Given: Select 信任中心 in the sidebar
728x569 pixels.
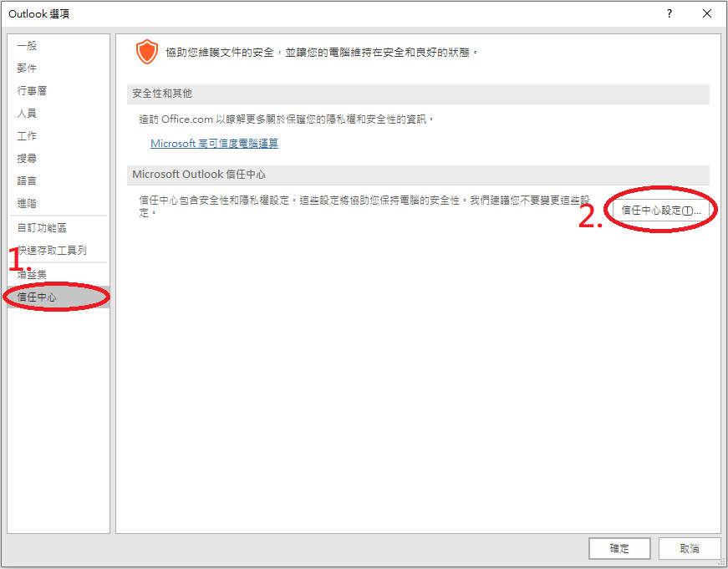Looking at the screenshot, I should [x=59, y=297].
